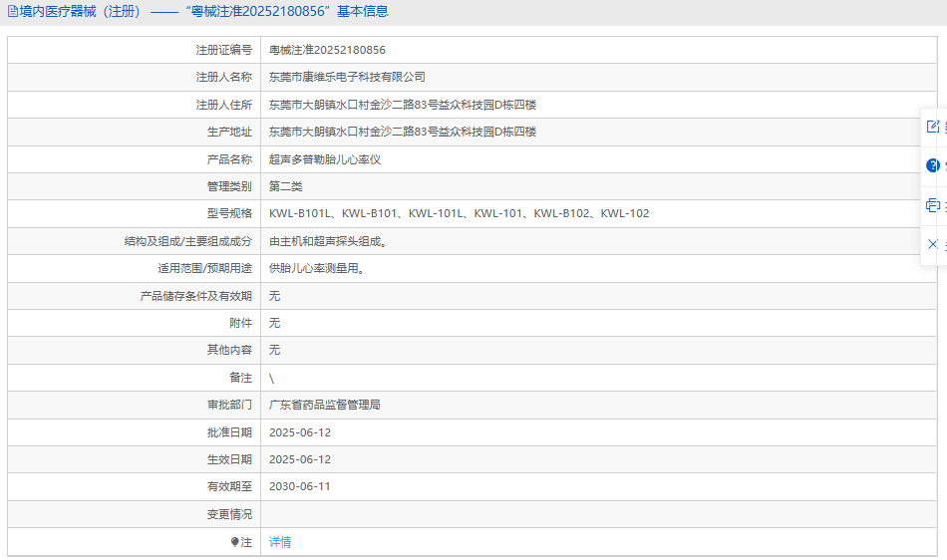Open help via the blue question mark icon
This screenshot has width=947, height=560.
pos(933,165)
